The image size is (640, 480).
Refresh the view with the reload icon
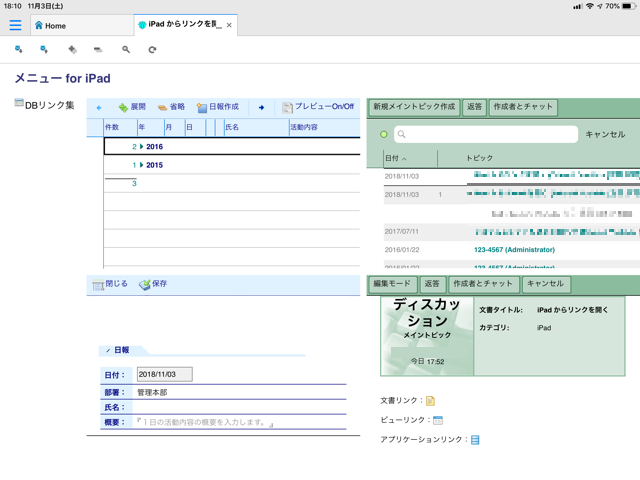click(152, 49)
